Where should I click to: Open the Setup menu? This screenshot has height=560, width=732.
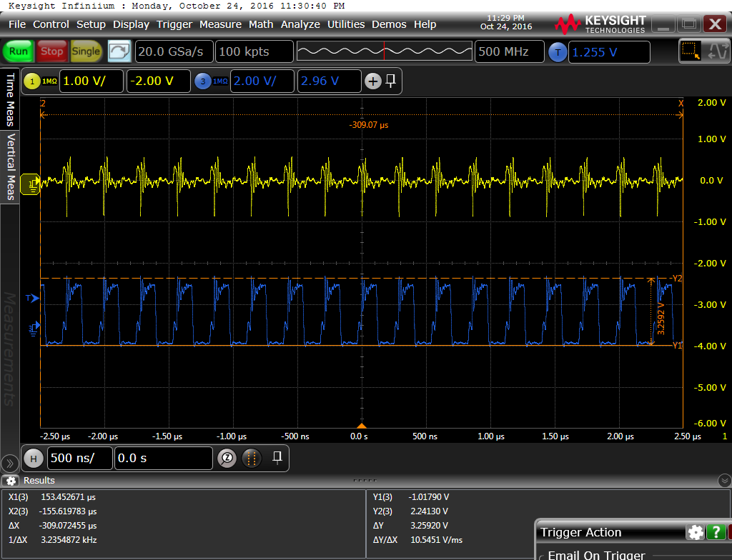tap(91, 24)
